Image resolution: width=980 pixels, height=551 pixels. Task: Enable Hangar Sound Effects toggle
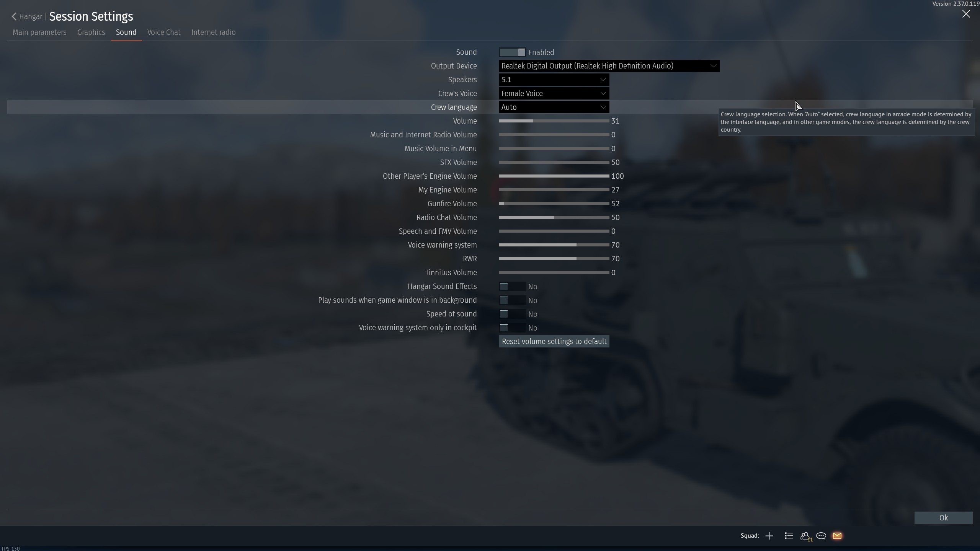pyautogui.click(x=512, y=287)
